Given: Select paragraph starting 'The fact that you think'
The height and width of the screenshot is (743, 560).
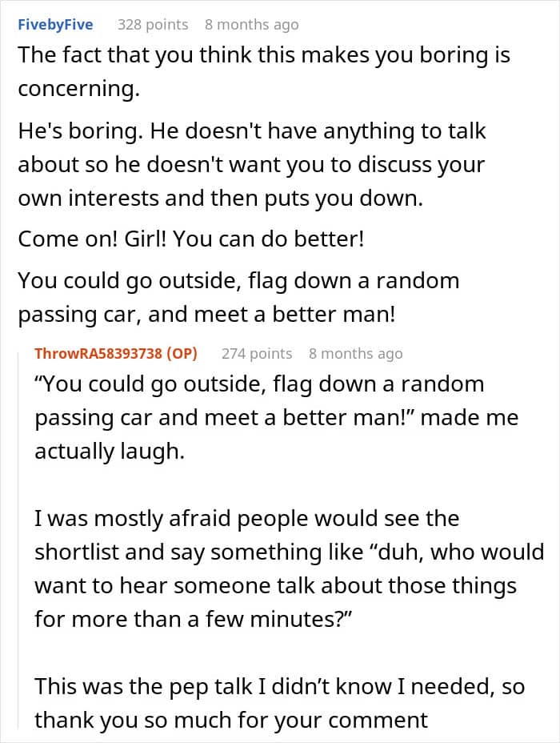Looking at the screenshot, I should [264, 71].
